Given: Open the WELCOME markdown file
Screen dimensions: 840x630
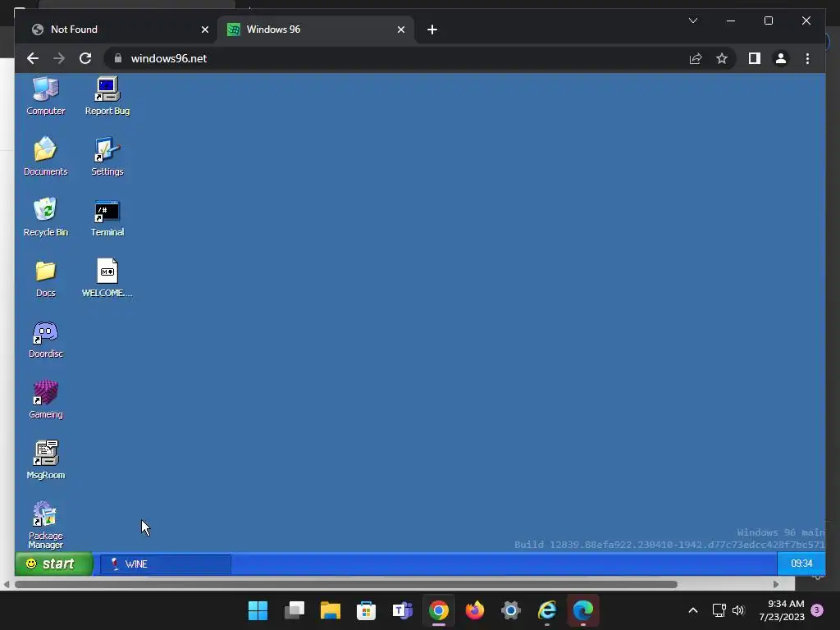Looking at the screenshot, I should coord(107,278).
